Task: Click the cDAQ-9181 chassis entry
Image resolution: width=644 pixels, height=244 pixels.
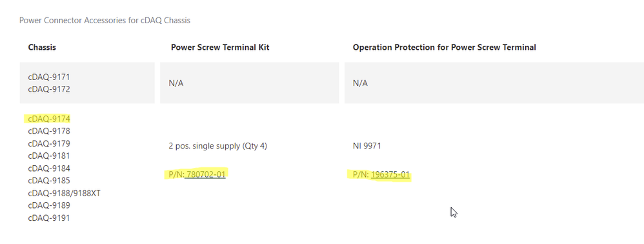Action: click(x=49, y=156)
